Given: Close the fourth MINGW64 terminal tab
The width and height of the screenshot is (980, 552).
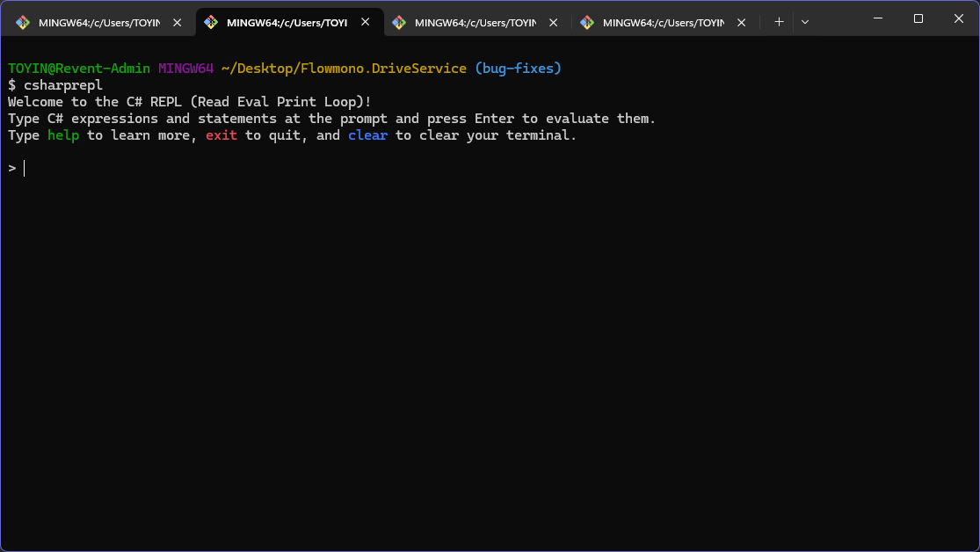Looking at the screenshot, I should (741, 23).
